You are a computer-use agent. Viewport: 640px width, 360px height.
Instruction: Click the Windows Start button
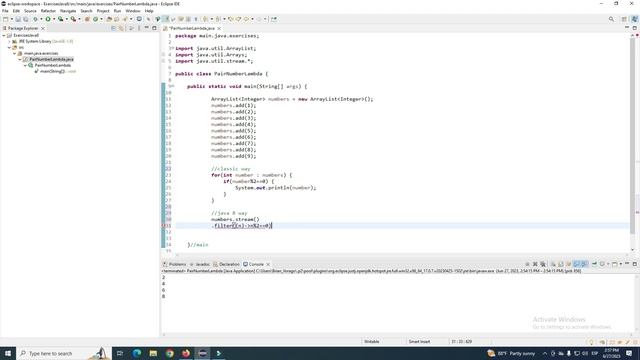pyautogui.click(x=8, y=353)
